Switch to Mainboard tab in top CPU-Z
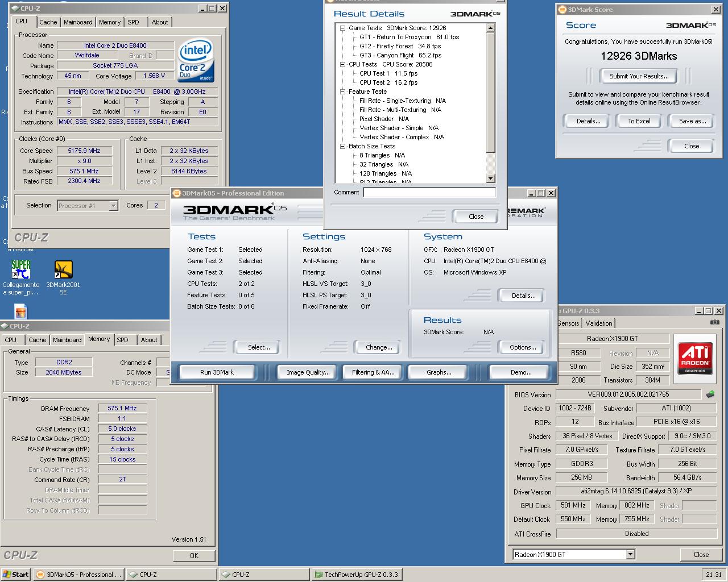This screenshot has width=728, height=582. (x=78, y=22)
